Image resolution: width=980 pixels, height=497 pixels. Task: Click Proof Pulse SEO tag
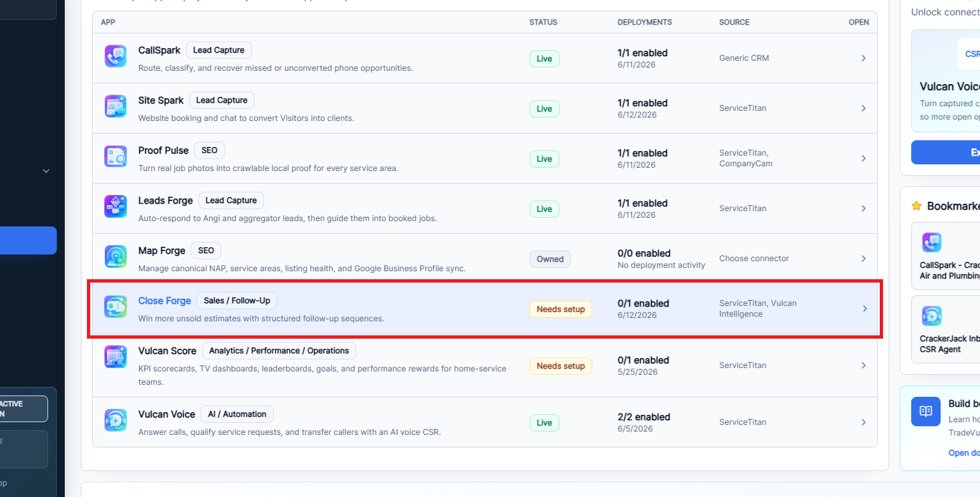click(x=209, y=150)
